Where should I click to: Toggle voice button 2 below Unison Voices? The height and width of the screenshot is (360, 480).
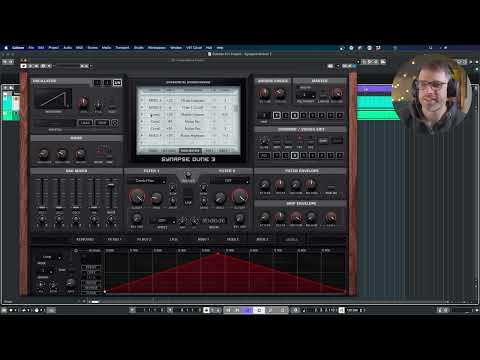286,116
